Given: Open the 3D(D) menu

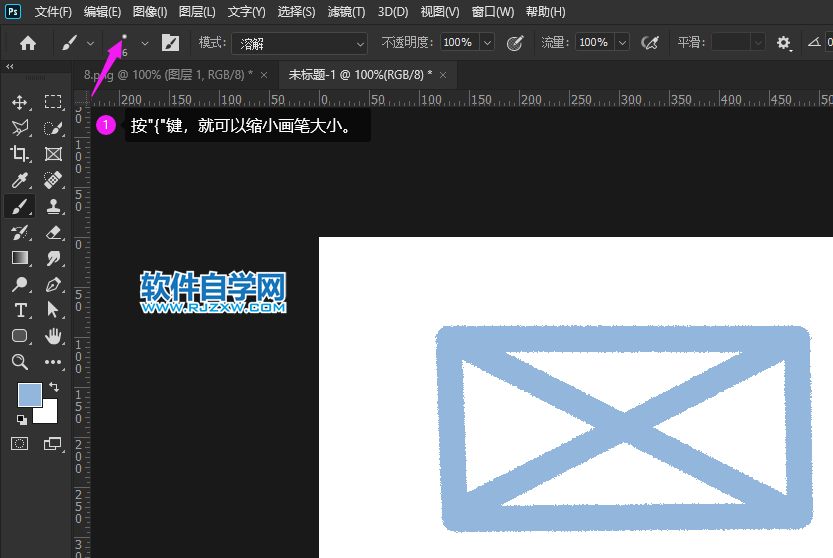Looking at the screenshot, I should [393, 12].
